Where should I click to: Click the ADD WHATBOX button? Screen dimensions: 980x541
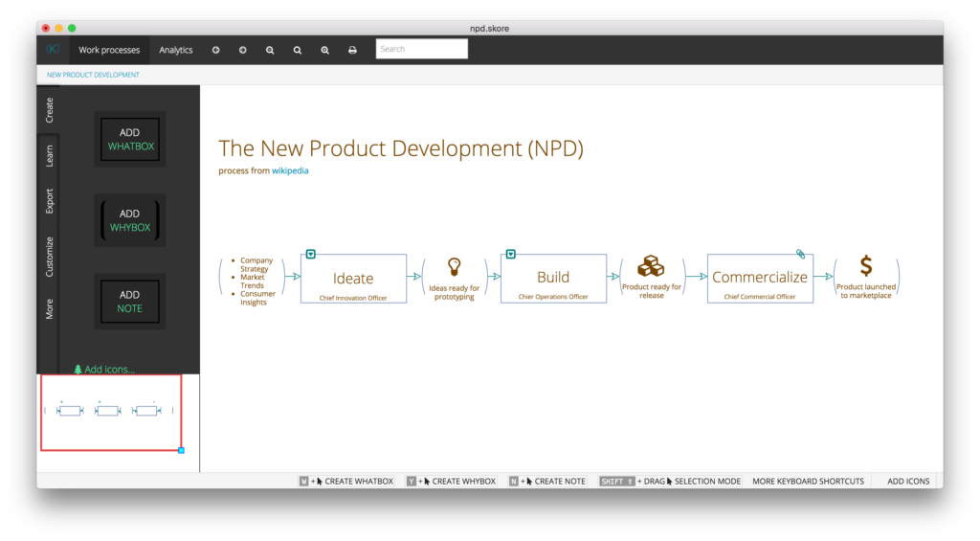tap(130, 140)
